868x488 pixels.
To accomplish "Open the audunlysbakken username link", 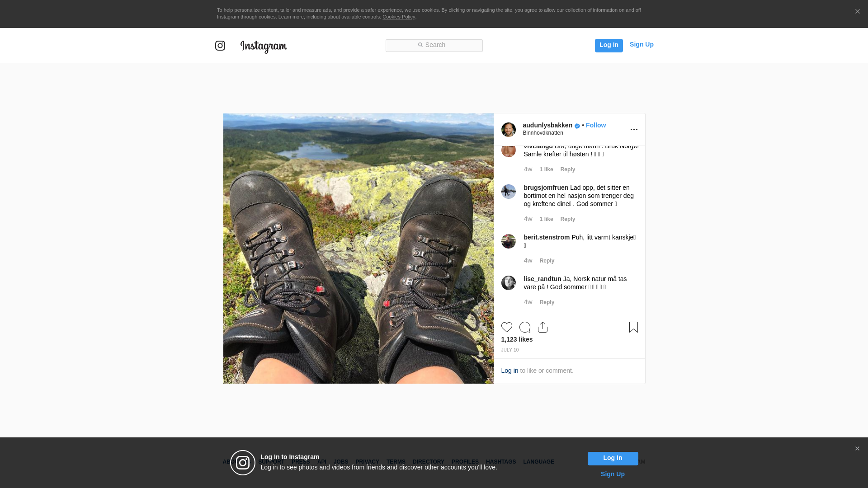I will 547,125.
